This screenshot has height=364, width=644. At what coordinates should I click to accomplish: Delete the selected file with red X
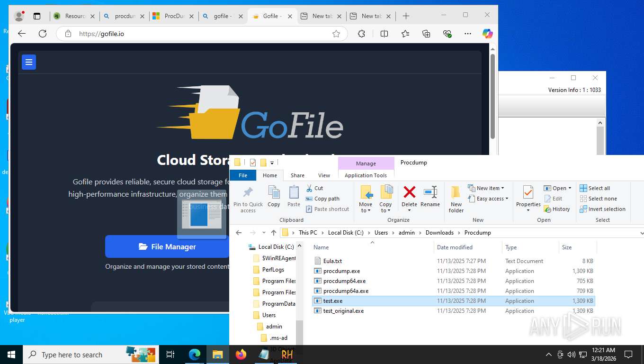[x=409, y=192]
